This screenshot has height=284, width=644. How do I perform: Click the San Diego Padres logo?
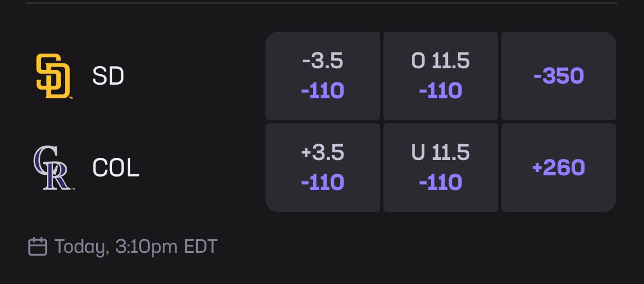click(x=53, y=76)
